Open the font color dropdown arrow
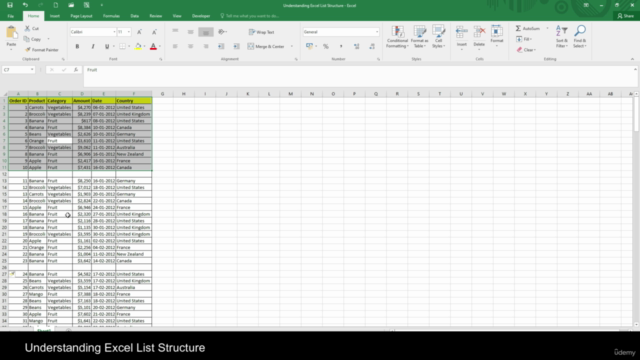Viewport: 640px width, 360px height. coord(160,47)
